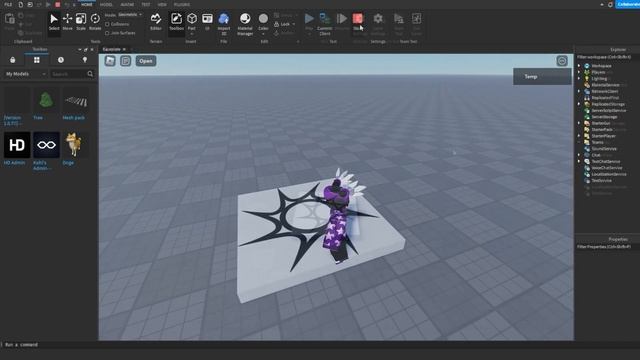Expand the Lighting tree node
The image size is (640, 360).
click(x=579, y=78)
